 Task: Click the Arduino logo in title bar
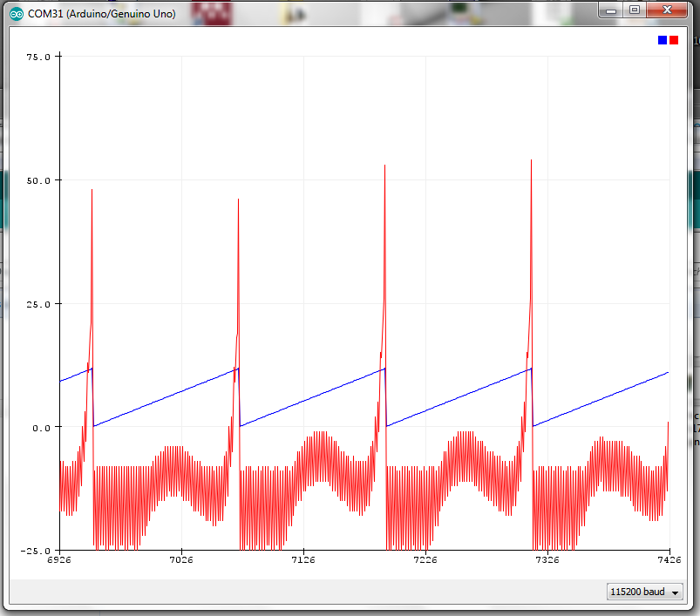tap(17, 14)
